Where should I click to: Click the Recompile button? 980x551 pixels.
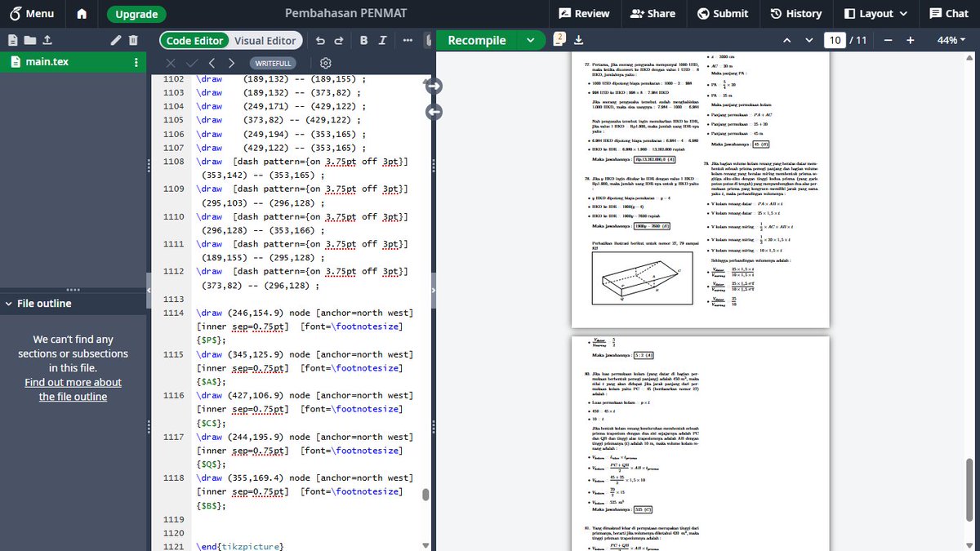[478, 40]
